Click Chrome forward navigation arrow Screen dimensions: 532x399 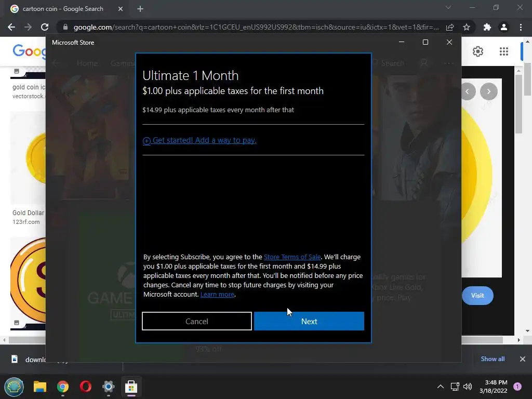pyautogui.click(x=28, y=27)
